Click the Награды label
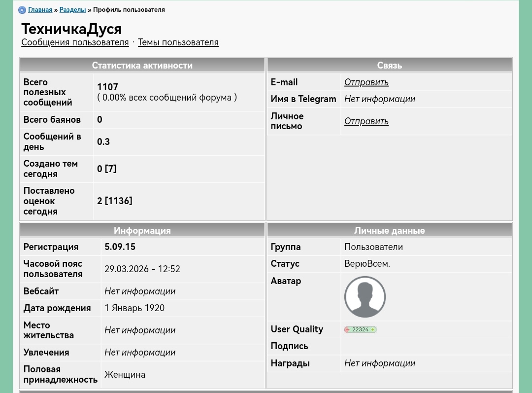 click(290, 363)
